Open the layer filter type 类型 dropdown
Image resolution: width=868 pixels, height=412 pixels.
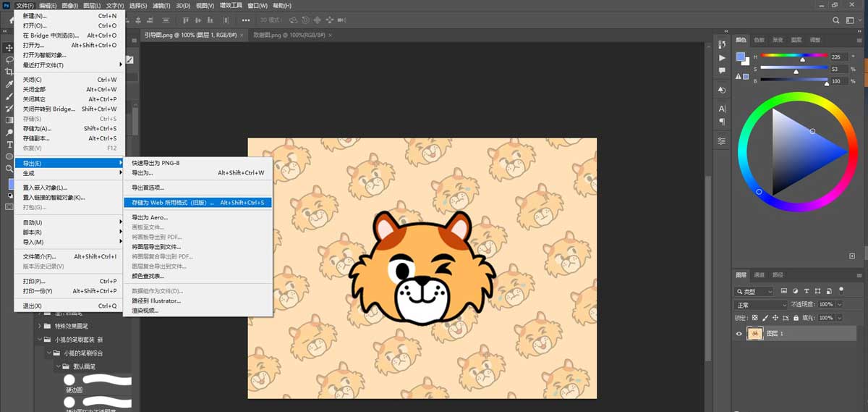[x=754, y=291]
